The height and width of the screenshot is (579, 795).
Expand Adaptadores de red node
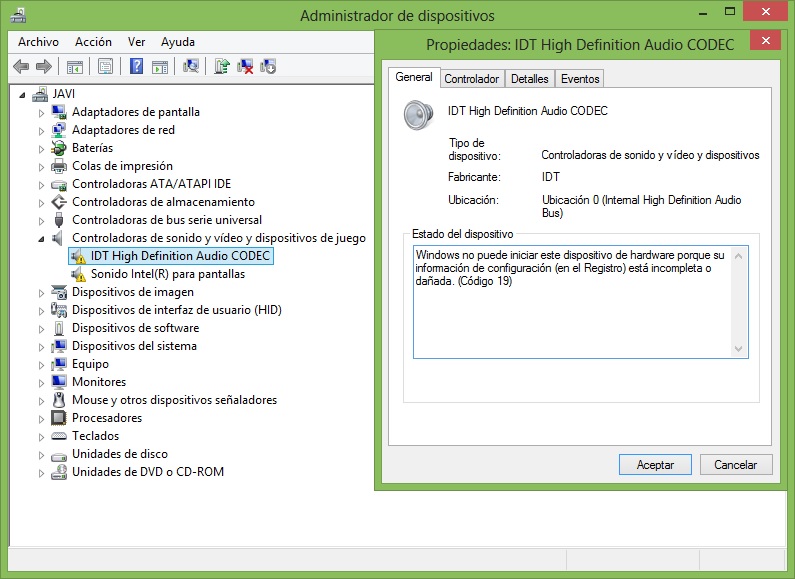(x=42, y=131)
